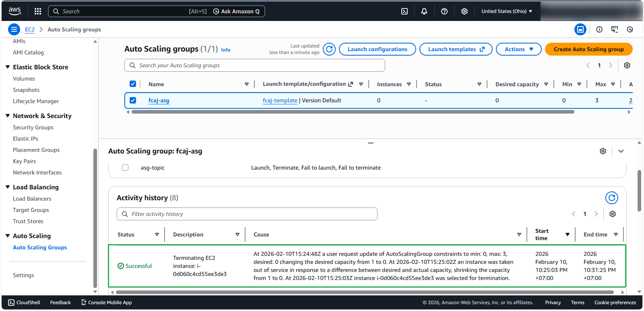Viewport: 644px width, 311px height.
Task: Open details panel preferences gear for fcaj-asg
Action: (603, 151)
